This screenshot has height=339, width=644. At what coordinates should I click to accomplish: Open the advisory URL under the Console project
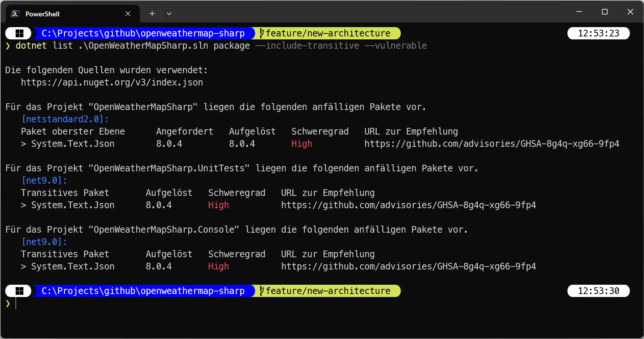tap(408, 267)
